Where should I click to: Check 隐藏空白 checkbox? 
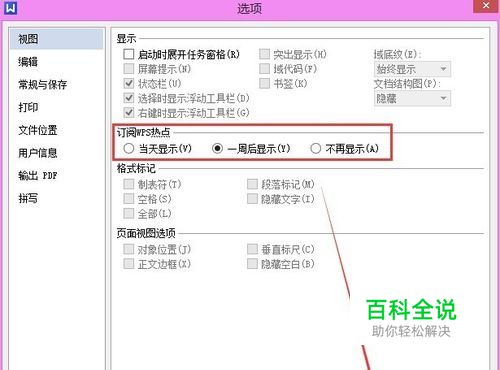[x=252, y=264]
